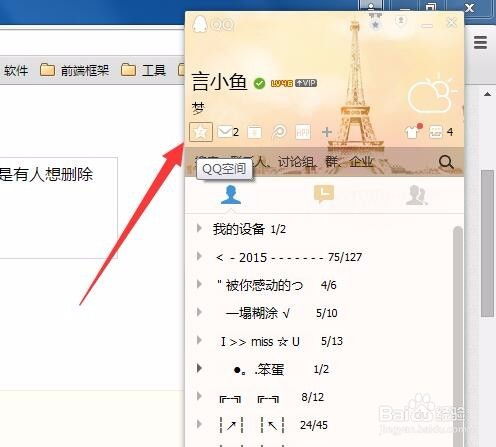Viewport: 496px width, 447px height.
Task: Open the message box icon showing 4
Action: (436, 132)
